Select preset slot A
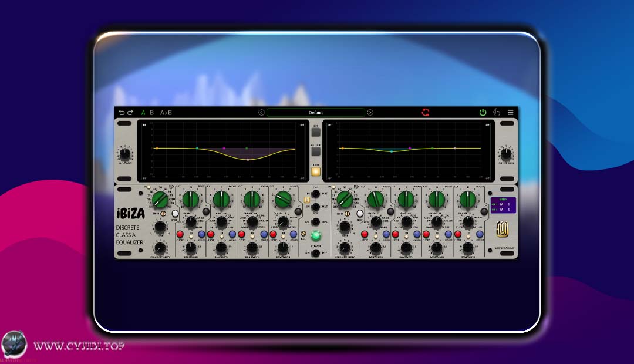Screen dimensions: 634x364 tap(143, 113)
